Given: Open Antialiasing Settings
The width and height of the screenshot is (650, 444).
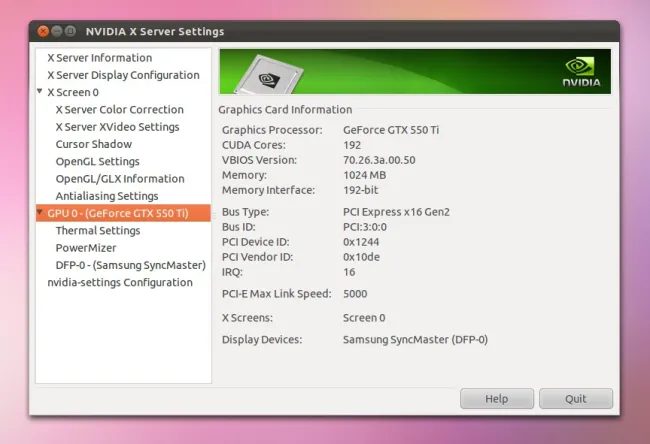Looking at the screenshot, I should 106,196.
